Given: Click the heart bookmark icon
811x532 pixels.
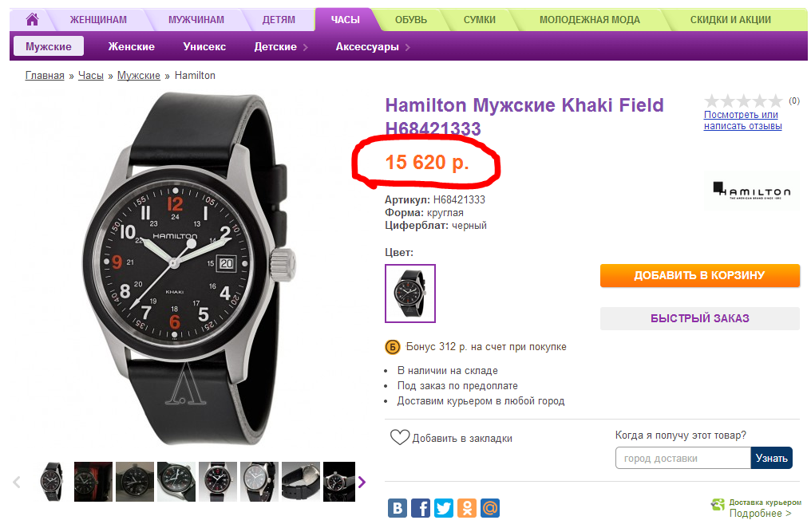Looking at the screenshot, I should pos(399,438).
